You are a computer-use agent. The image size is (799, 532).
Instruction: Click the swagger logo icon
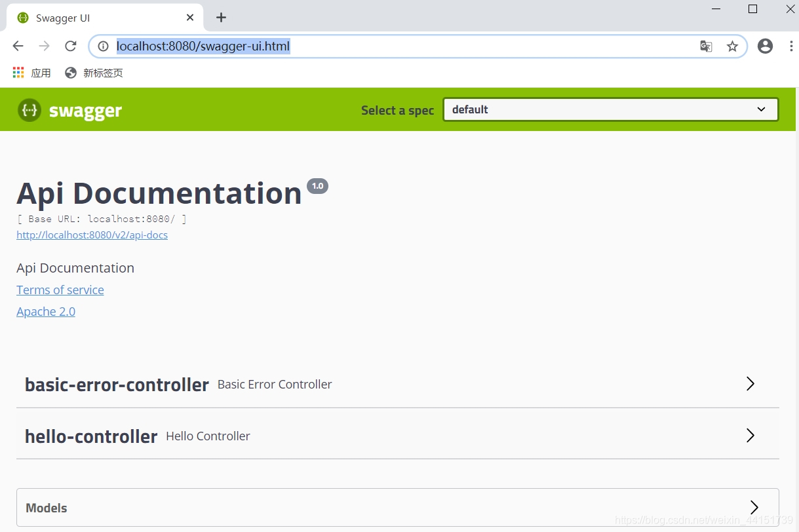29,110
